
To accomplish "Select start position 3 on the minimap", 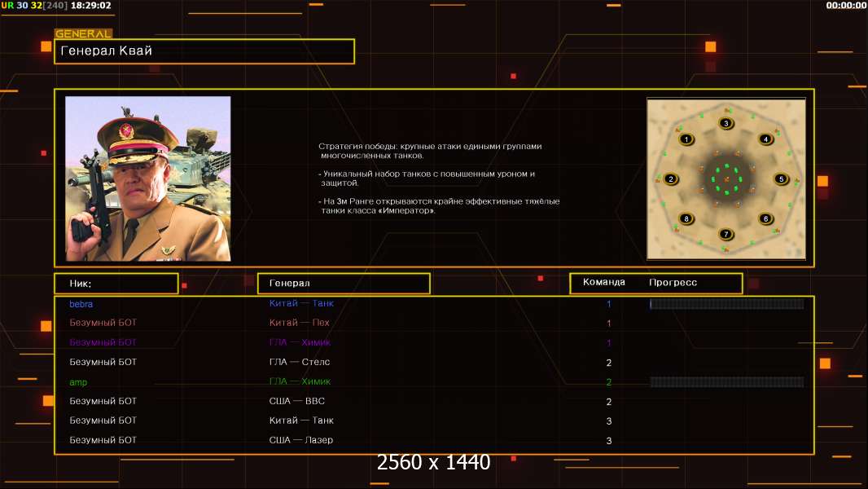I will (726, 123).
